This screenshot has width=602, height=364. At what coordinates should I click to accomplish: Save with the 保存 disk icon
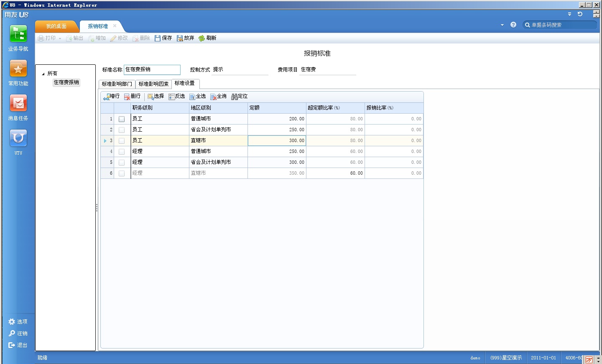[x=158, y=38]
